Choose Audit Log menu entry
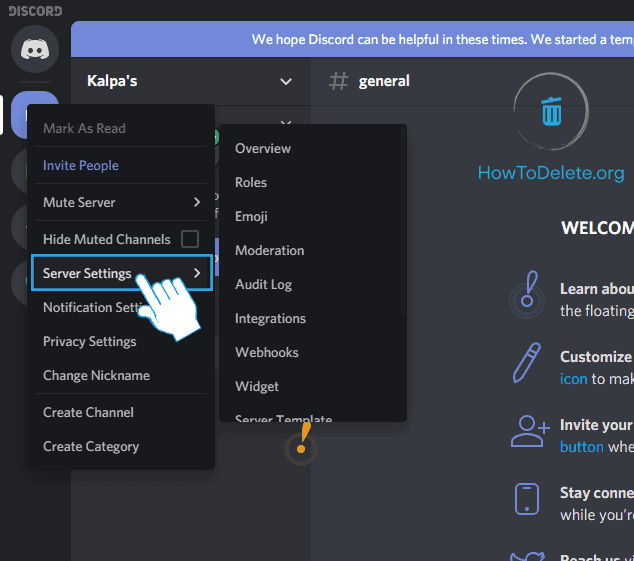This screenshot has width=634, height=561. click(x=263, y=284)
